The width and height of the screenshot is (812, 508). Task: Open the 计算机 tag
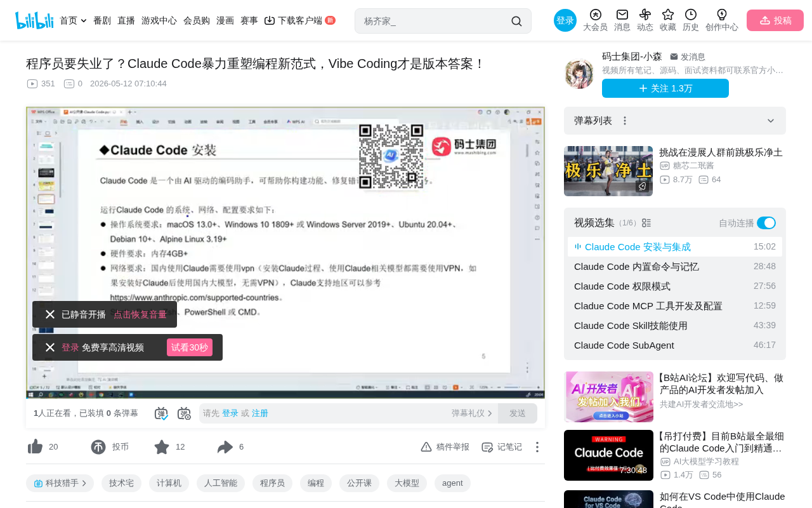tap(169, 483)
